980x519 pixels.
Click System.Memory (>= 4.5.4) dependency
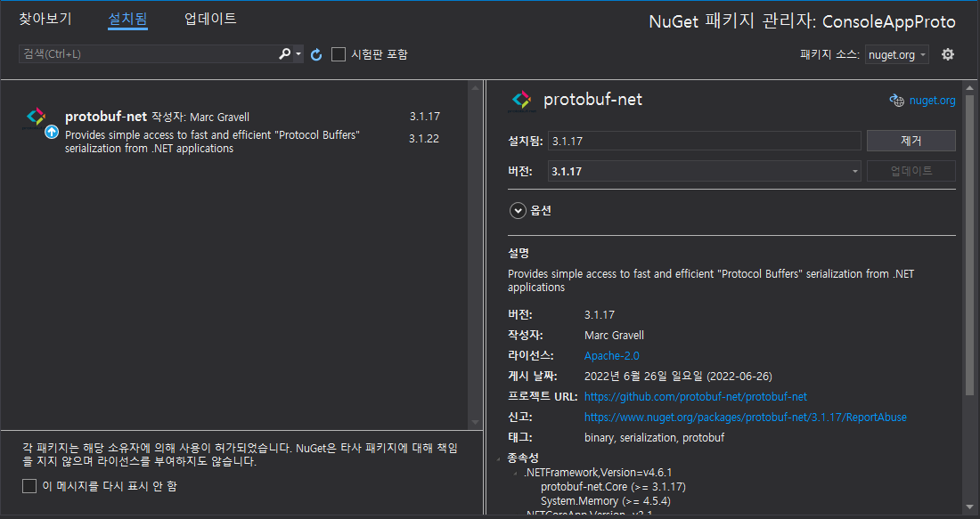tap(605, 501)
